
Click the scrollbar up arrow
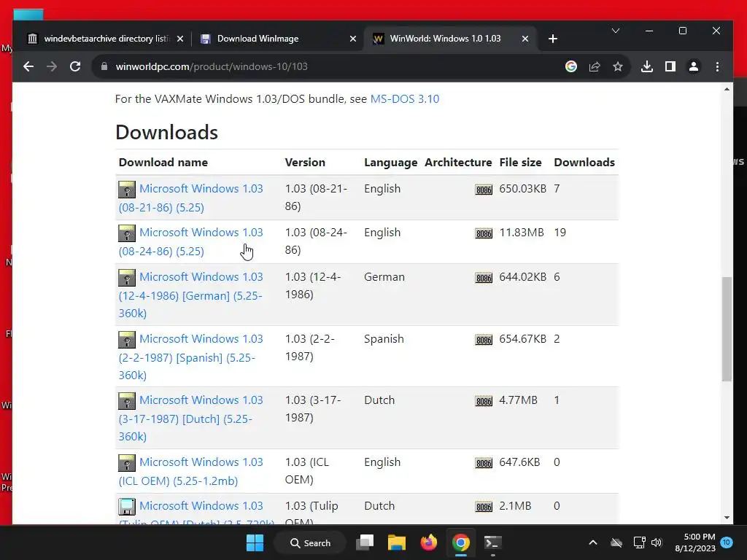pos(727,89)
